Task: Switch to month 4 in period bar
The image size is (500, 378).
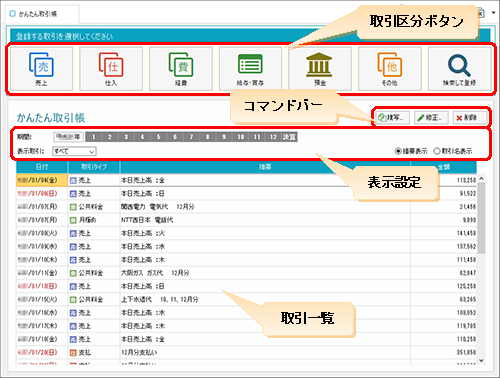Action: (x=142, y=137)
